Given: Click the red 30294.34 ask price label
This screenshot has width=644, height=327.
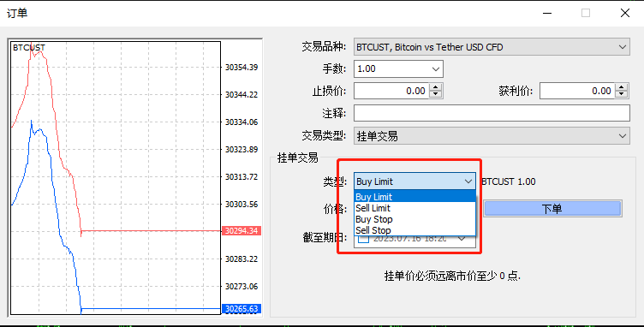Looking at the screenshot, I should pos(241,231).
